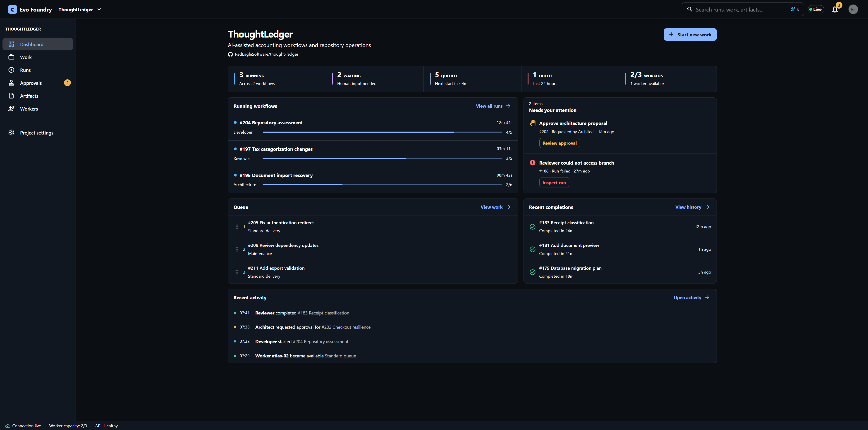Click the check icon for #181 Add document preview

(532, 249)
